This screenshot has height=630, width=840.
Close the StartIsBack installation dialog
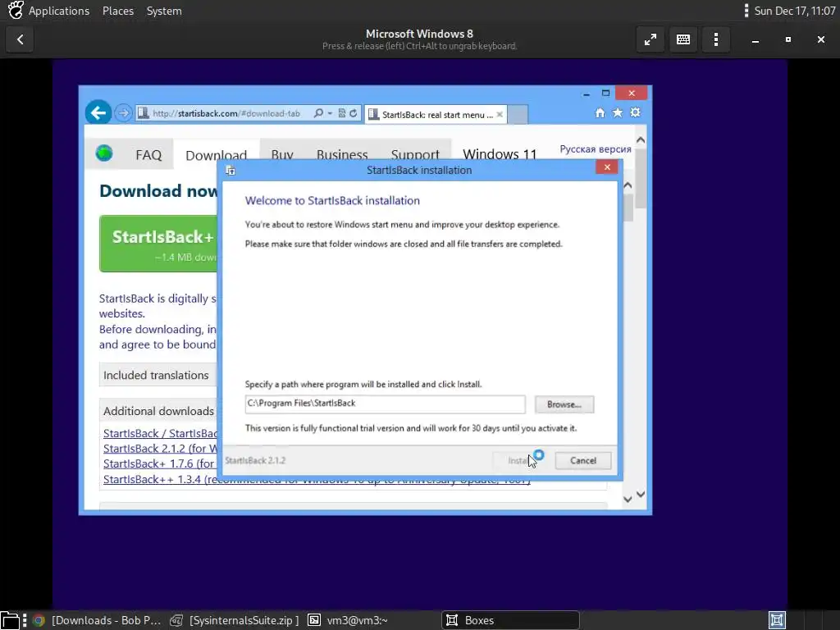[x=607, y=167]
